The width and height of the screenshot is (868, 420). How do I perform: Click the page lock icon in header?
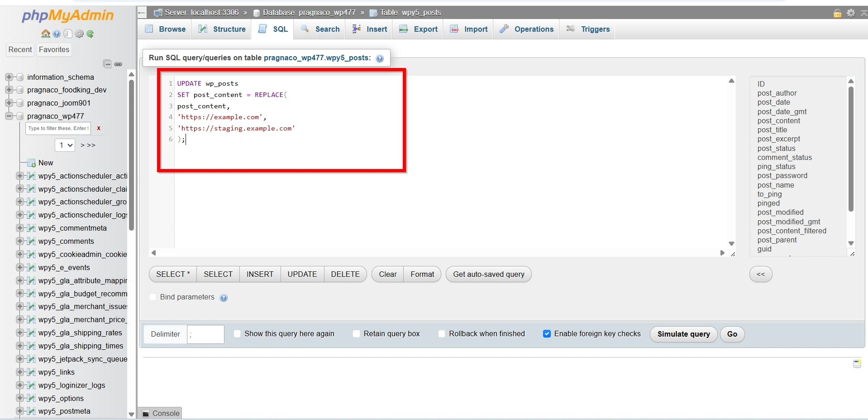tap(838, 13)
